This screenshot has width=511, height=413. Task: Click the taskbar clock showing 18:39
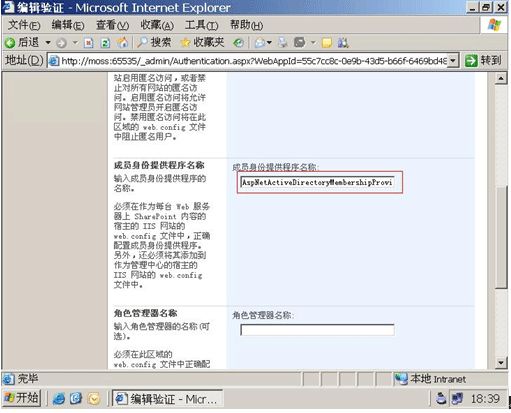pyautogui.click(x=485, y=399)
